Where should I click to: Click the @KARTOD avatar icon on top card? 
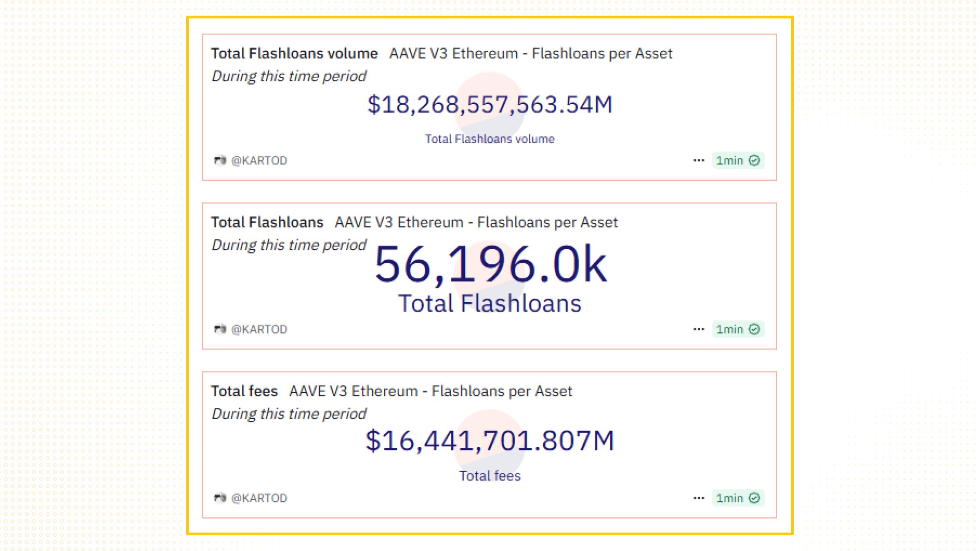pyautogui.click(x=221, y=160)
